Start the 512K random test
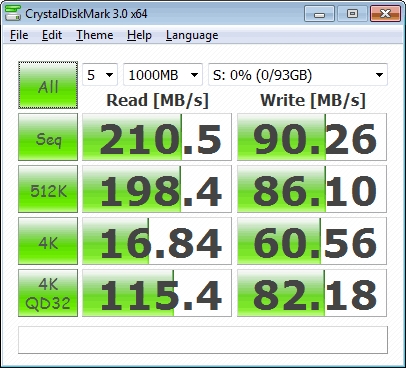The image size is (406, 368). tap(48, 189)
